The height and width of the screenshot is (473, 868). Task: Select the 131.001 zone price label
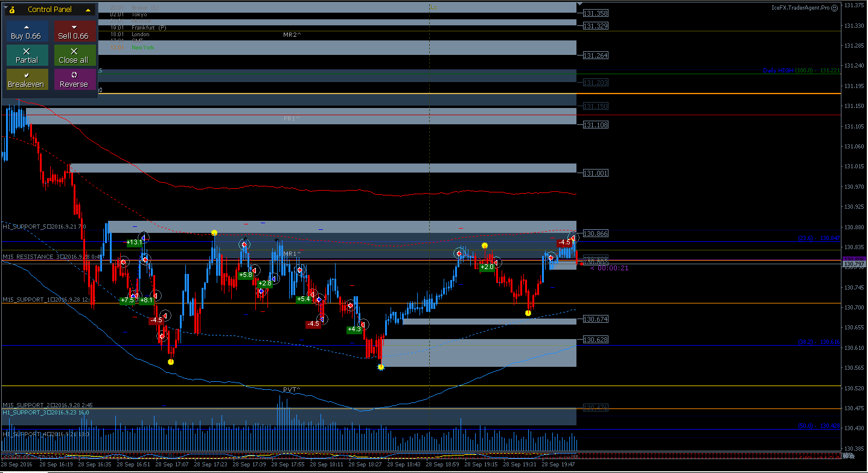click(x=596, y=173)
